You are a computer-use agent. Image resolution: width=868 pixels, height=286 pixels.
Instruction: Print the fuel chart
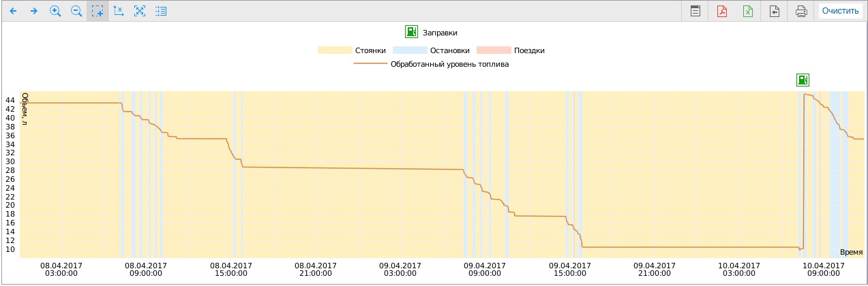tap(801, 11)
